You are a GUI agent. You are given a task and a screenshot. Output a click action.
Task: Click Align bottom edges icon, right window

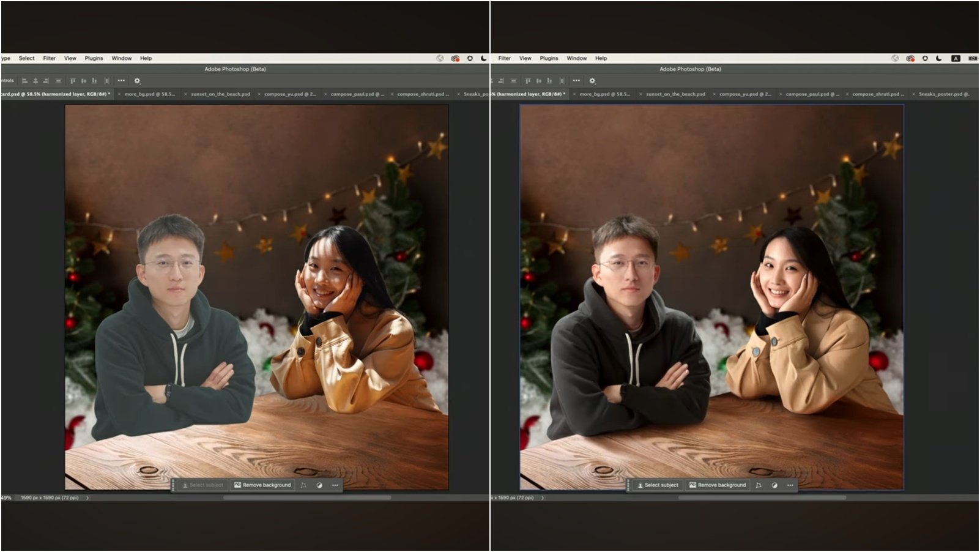coord(549,80)
